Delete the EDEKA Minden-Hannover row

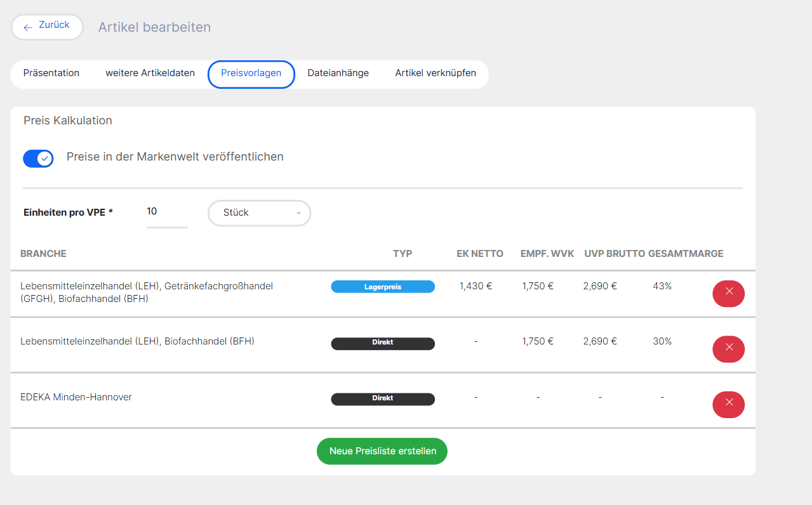pyautogui.click(x=728, y=404)
